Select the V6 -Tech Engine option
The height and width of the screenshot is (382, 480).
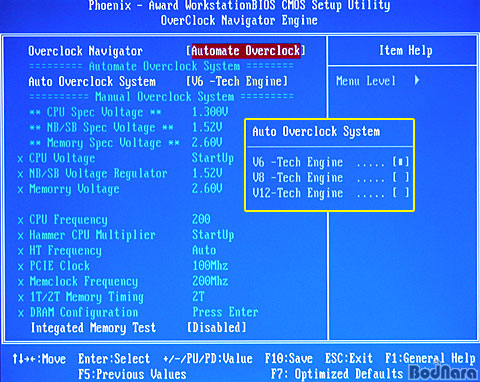pos(330,162)
